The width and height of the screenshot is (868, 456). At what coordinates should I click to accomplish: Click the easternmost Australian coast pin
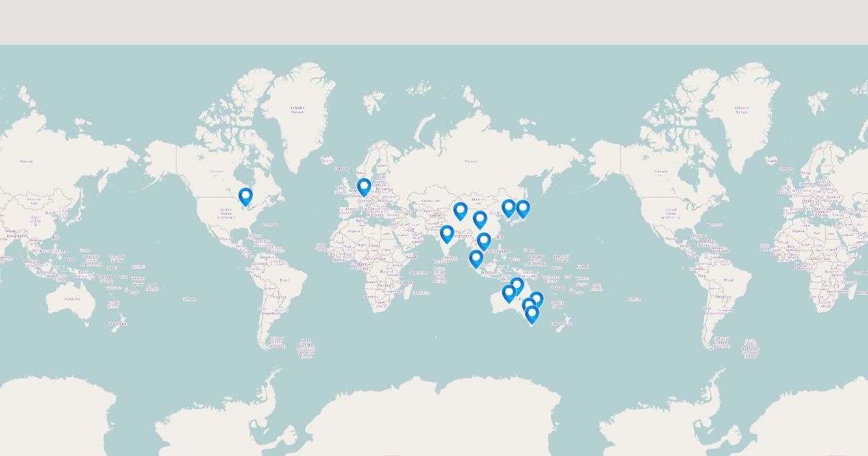[x=536, y=300]
